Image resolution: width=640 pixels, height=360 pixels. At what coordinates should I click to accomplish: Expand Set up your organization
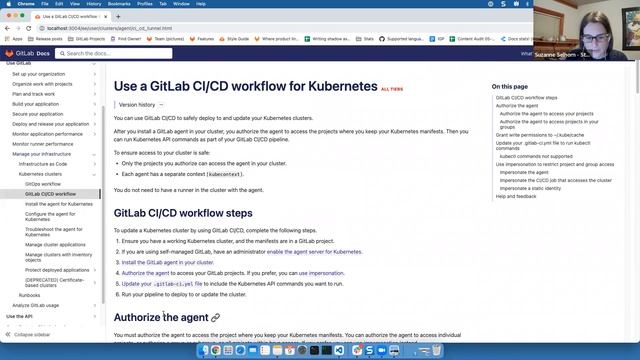click(x=95, y=74)
